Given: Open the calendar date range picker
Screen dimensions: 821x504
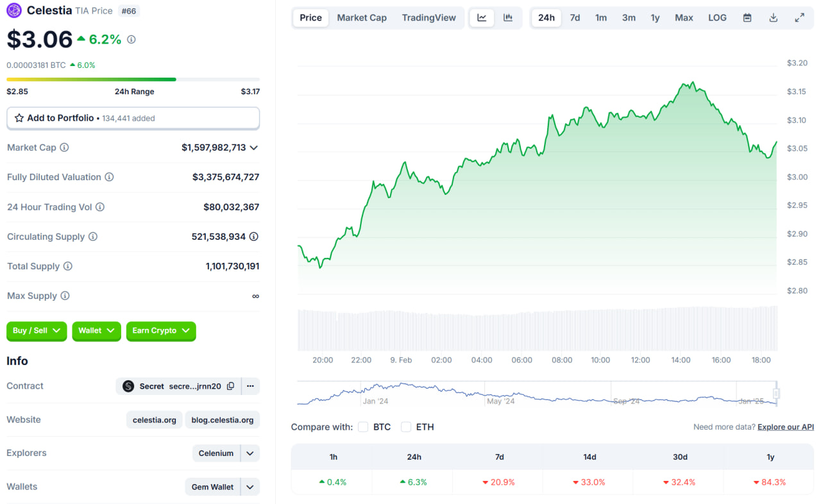Looking at the screenshot, I should (747, 18).
